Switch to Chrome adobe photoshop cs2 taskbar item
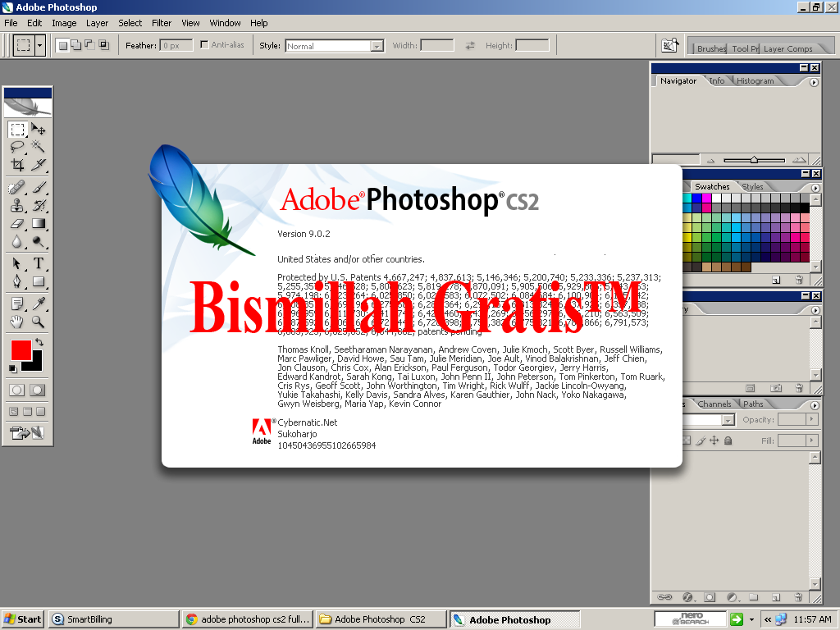This screenshot has height=630, width=840. pos(248,619)
